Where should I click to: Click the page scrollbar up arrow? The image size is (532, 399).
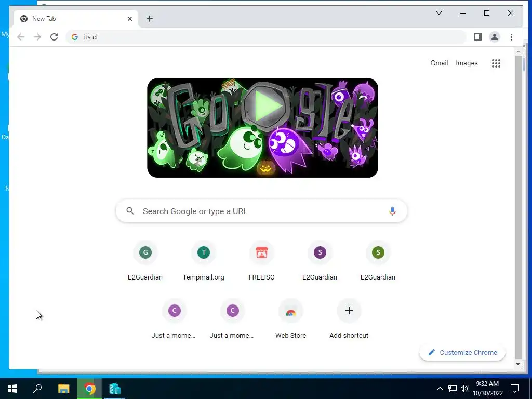[x=518, y=51]
